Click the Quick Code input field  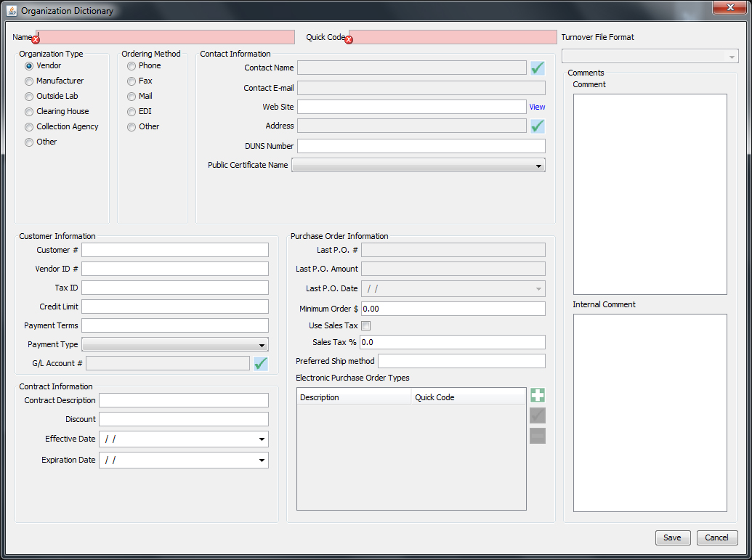click(x=453, y=37)
